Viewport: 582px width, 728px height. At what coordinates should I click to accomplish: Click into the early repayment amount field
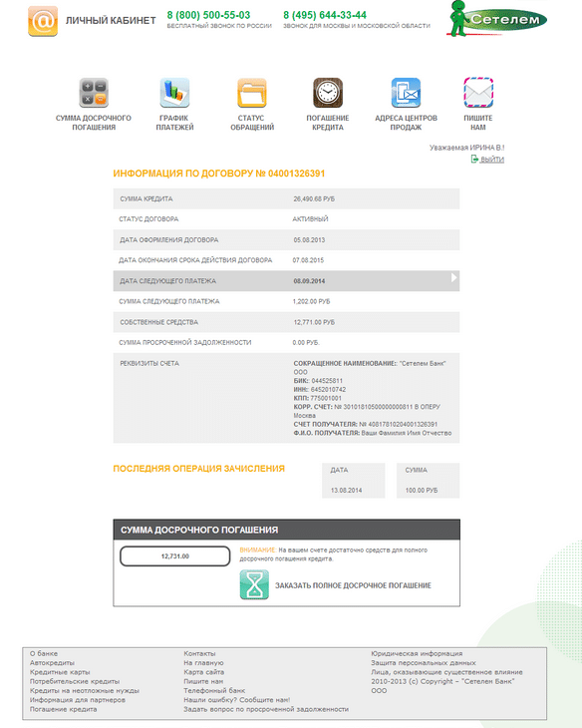(175, 556)
